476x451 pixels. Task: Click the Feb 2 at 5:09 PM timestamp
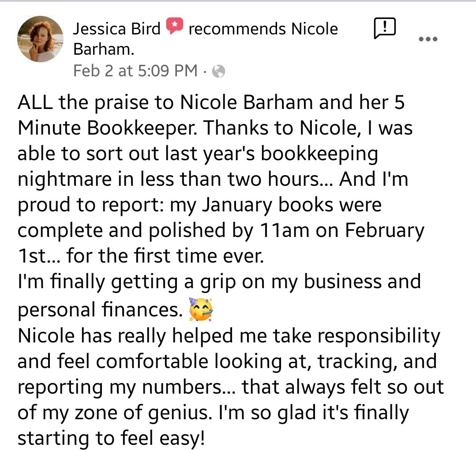coord(135,71)
